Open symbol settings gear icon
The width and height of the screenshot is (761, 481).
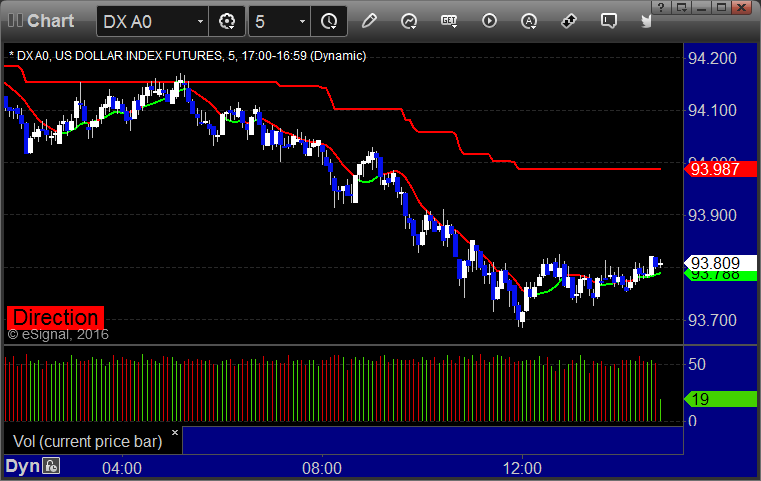click(227, 21)
